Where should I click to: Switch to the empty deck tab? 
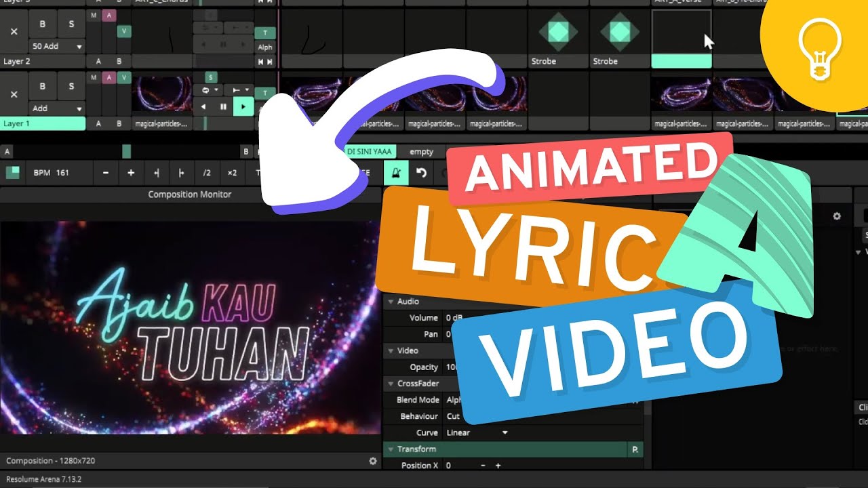coord(421,151)
